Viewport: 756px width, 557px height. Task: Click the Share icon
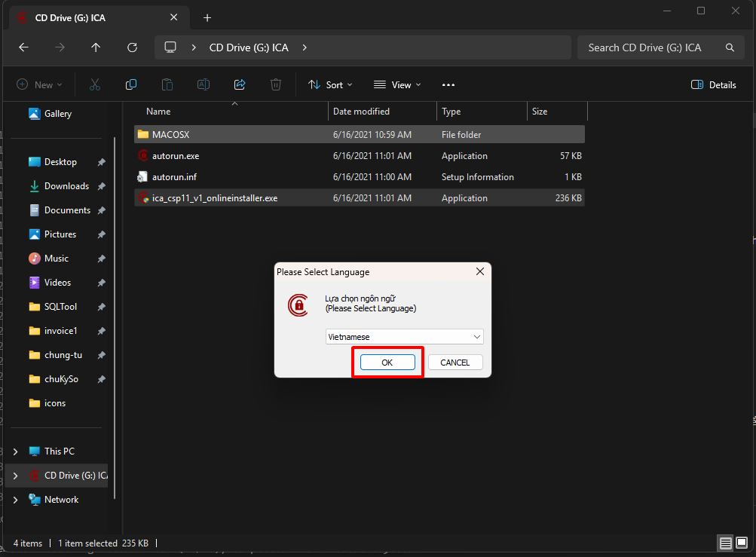[240, 85]
